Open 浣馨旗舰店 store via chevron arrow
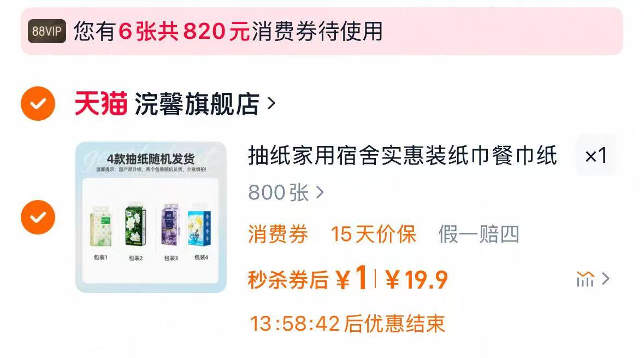 tap(271, 104)
